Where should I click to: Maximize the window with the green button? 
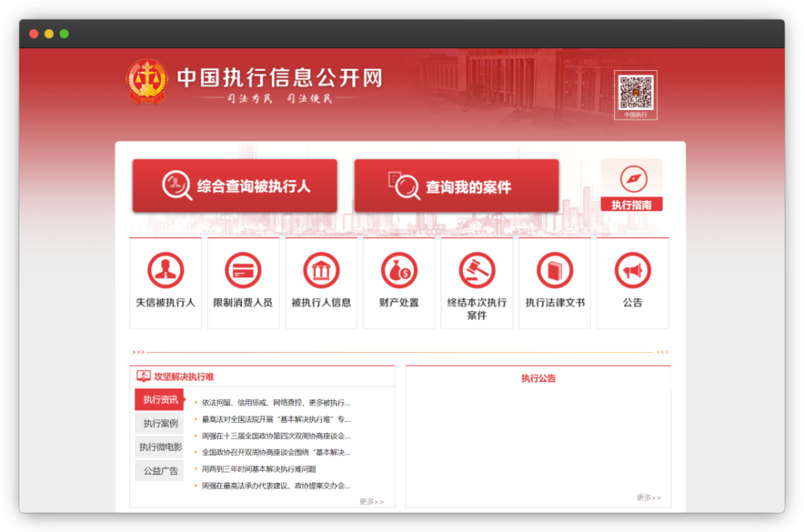(64, 34)
